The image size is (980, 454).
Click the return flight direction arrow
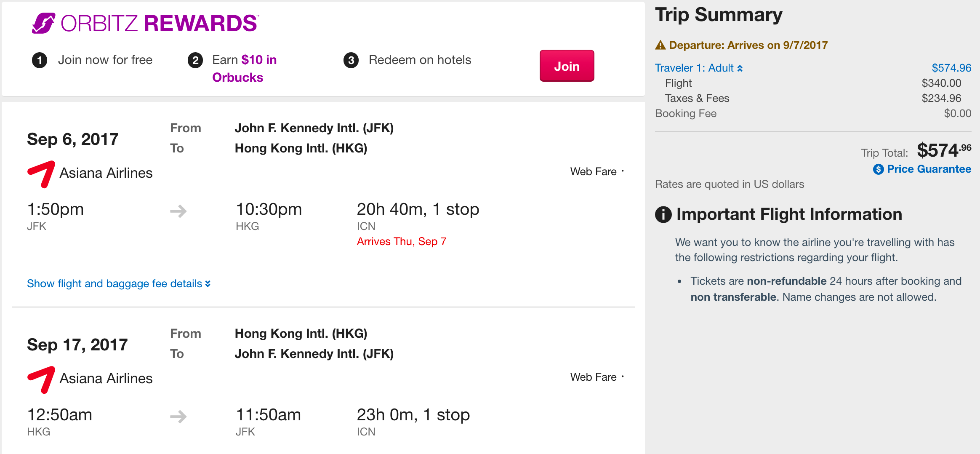coord(178,417)
